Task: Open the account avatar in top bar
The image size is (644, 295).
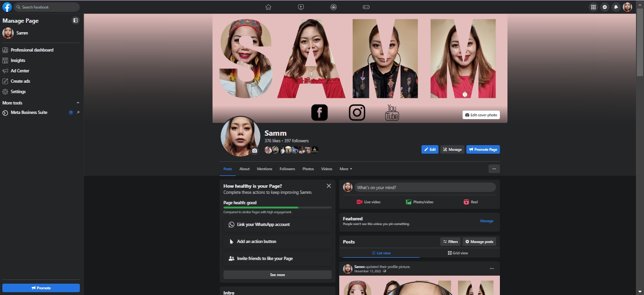Action: click(627, 7)
